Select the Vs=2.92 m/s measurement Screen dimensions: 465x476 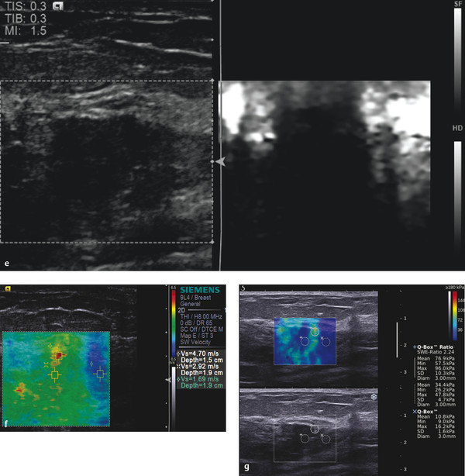[x=200, y=364]
